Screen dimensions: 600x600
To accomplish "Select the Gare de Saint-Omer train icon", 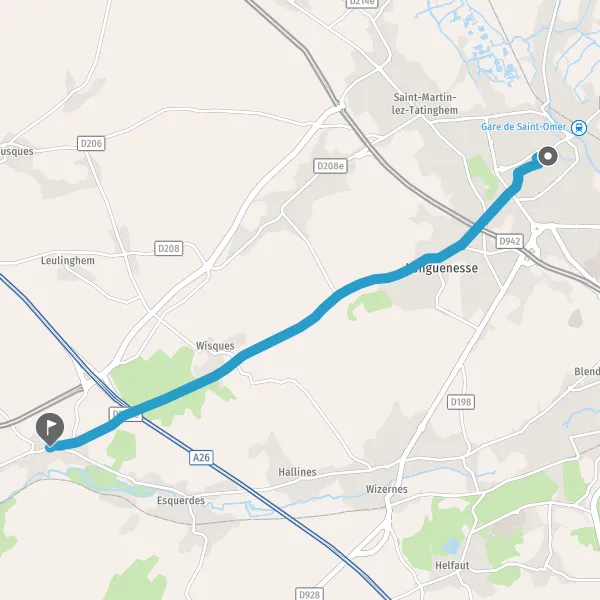I will click(x=579, y=128).
